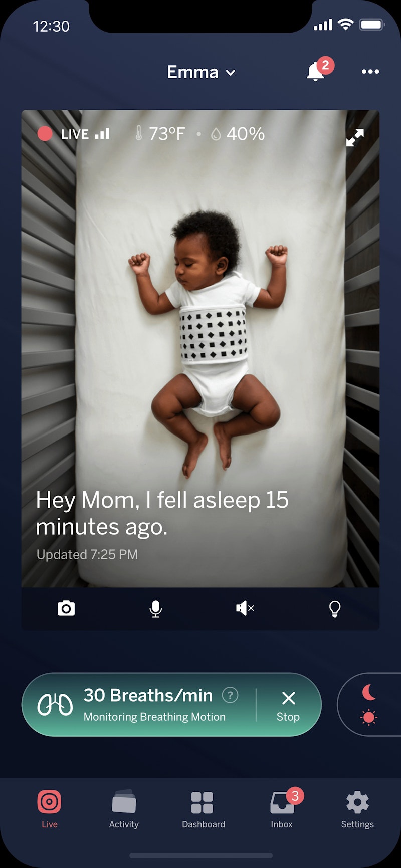401x868 pixels.
Task: Open breathing rate help question mark
Action: (230, 695)
